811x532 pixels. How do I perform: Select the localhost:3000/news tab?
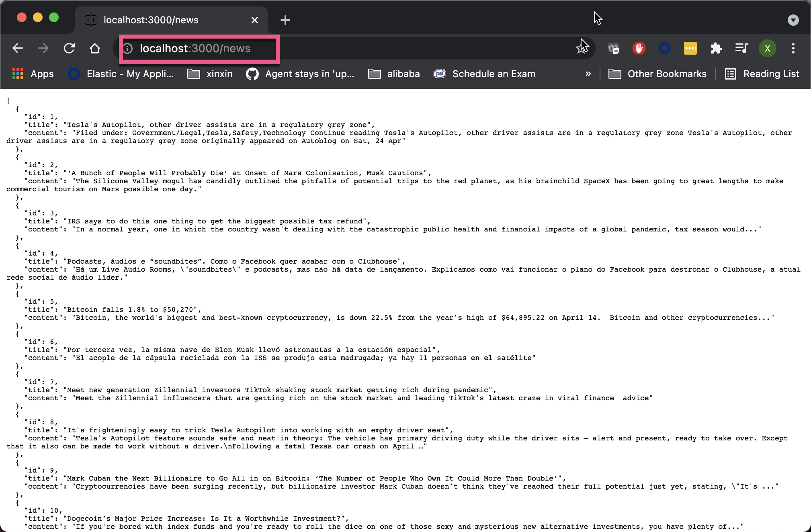click(151, 20)
